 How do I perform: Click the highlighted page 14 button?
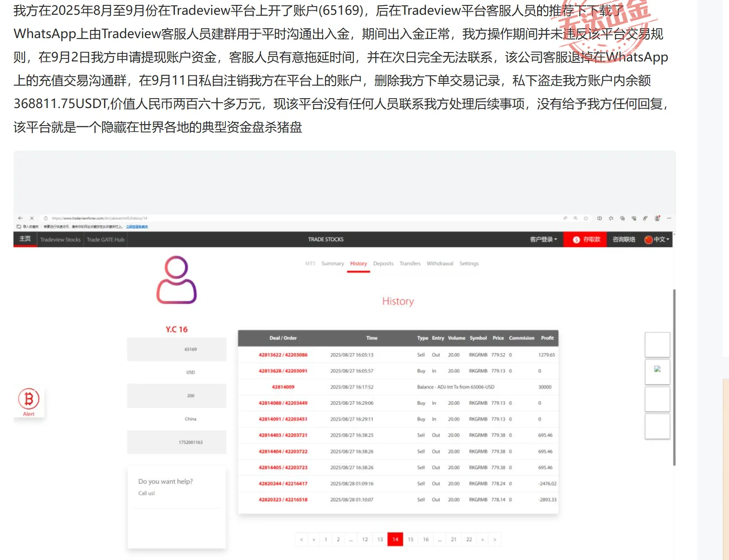point(395,539)
